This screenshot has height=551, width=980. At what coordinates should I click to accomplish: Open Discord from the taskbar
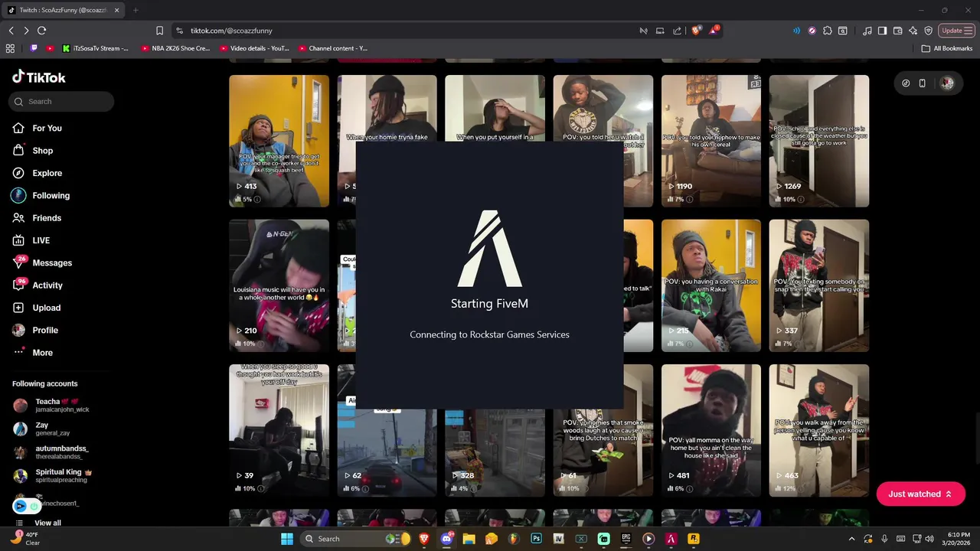pyautogui.click(x=446, y=539)
